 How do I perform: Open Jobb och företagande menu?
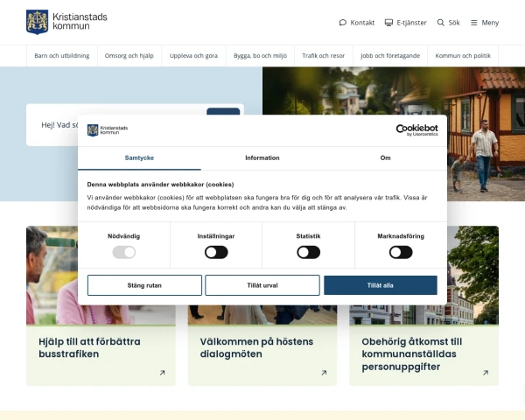point(390,56)
